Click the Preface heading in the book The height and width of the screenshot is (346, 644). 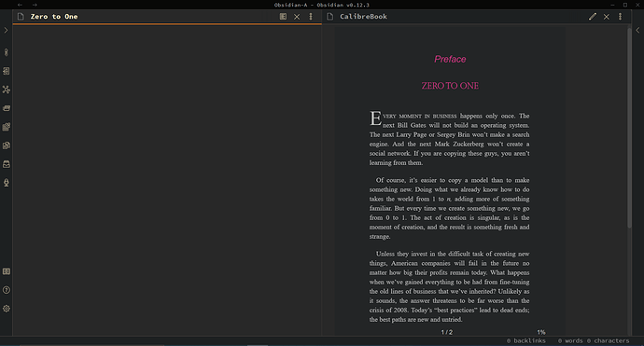click(x=450, y=59)
